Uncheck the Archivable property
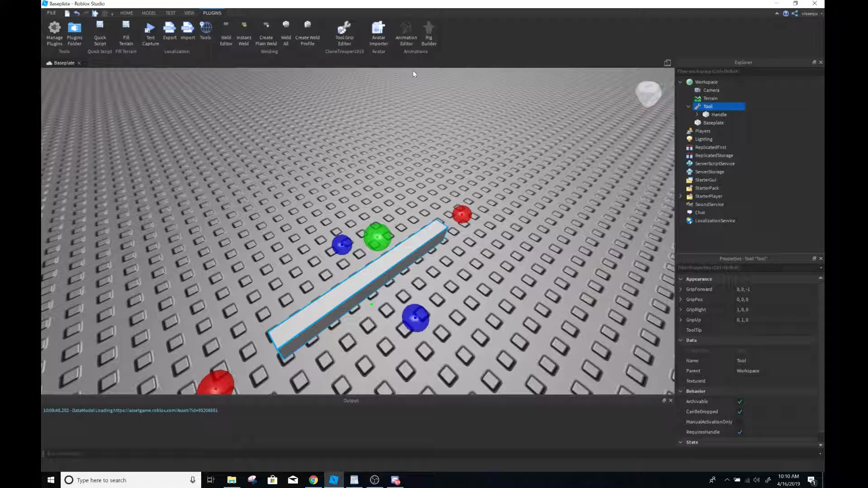Image resolution: width=868 pixels, height=488 pixels. tap(740, 401)
